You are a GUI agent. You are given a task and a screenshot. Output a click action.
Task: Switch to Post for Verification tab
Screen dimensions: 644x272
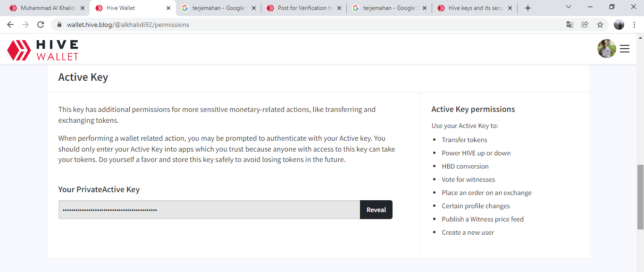click(x=304, y=8)
